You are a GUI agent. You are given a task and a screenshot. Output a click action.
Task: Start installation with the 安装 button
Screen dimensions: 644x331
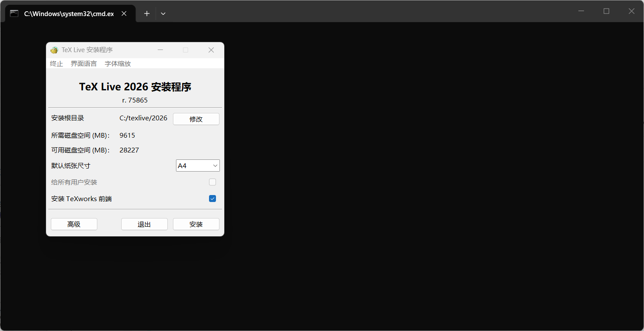196,224
